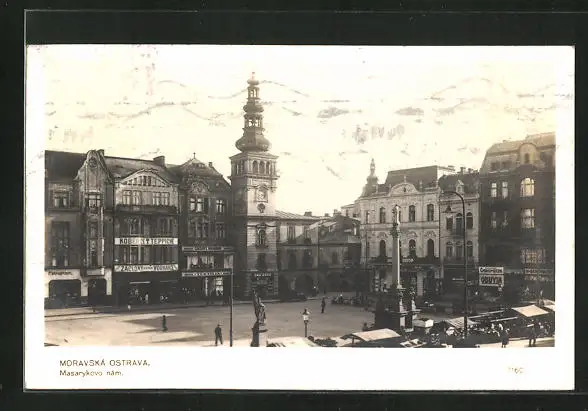This screenshot has height=411, width=588.
Task: Click the Koberce Teppiche shop sign
Action: [146, 241]
